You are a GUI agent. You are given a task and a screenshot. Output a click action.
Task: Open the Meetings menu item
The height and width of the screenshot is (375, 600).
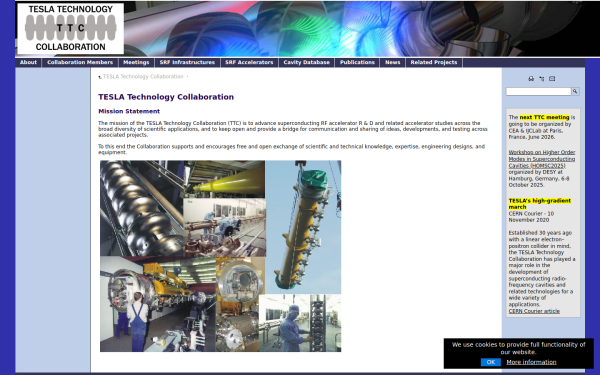click(x=136, y=62)
